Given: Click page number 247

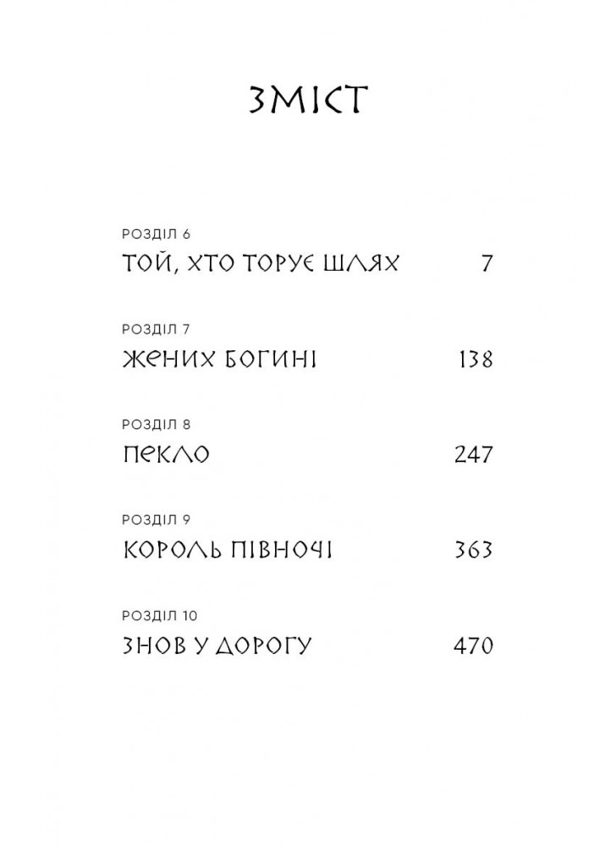Looking at the screenshot, I should [x=474, y=454].
